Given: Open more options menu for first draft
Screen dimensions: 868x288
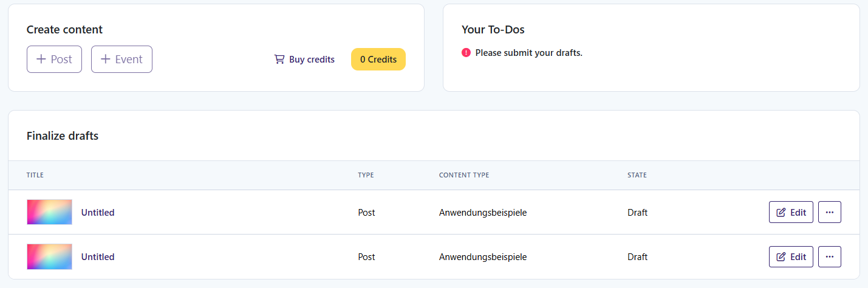Looking at the screenshot, I should (830, 213).
